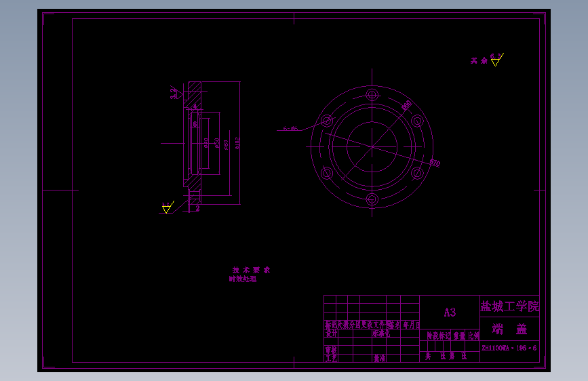This screenshot has height=381, width=588.
Task: Select the 'Φ40' vertical dimension text
Action: pos(206,143)
